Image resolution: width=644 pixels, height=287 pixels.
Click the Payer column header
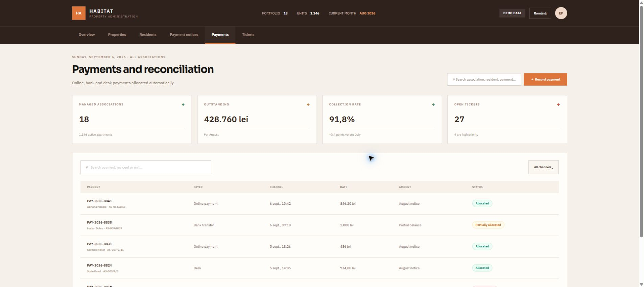click(x=198, y=187)
